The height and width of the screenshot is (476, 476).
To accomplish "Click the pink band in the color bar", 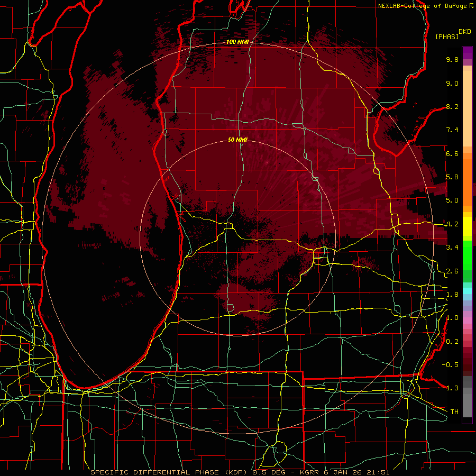I will [x=467, y=321].
